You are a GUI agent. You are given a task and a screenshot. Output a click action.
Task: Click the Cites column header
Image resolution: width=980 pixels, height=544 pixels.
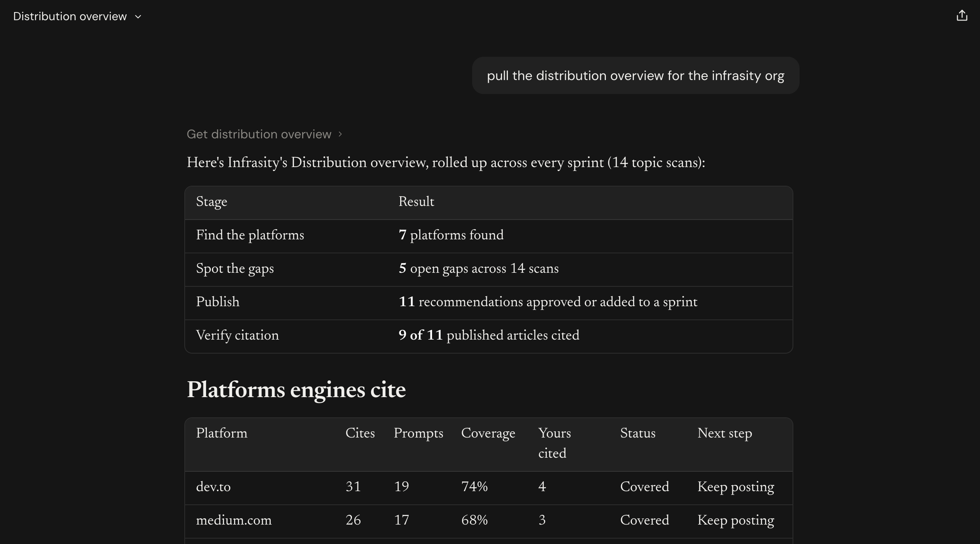point(360,433)
